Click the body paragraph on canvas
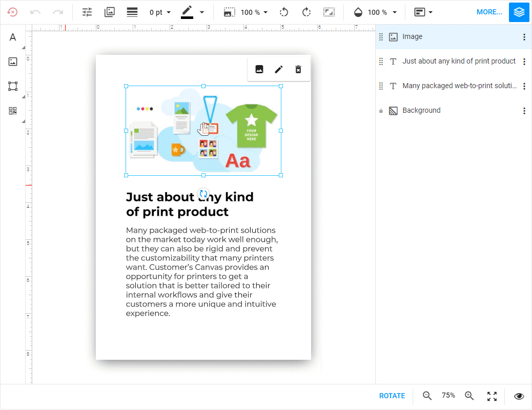This screenshot has height=410, width=532. (202, 272)
